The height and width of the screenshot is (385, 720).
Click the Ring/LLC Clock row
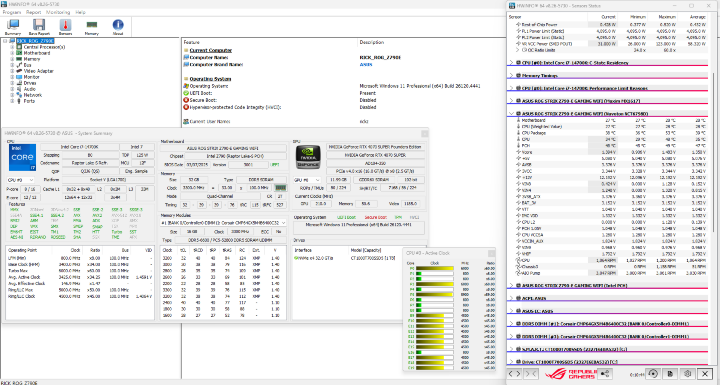click(80, 296)
